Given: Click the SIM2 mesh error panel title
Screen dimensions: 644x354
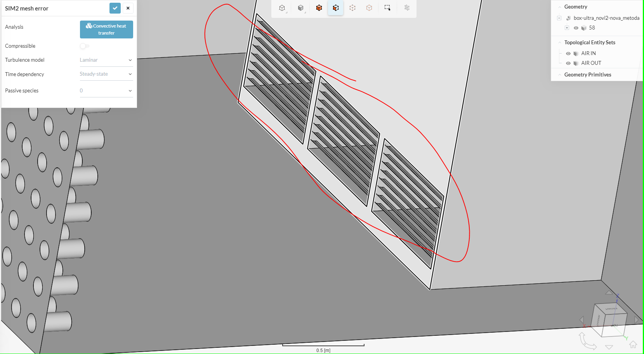Looking at the screenshot, I should click(x=27, y=9).
